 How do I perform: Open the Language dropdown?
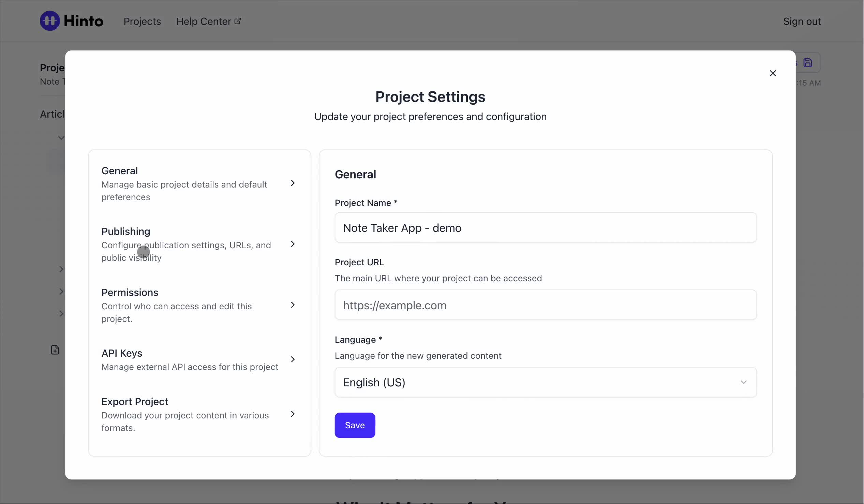click(545, 382)
